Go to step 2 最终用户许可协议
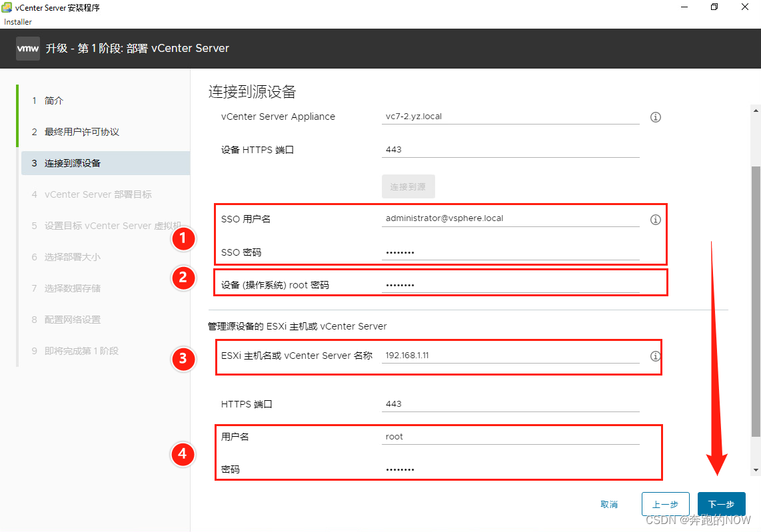Viewport: 761px width, 532px height. tap(105, 132)
